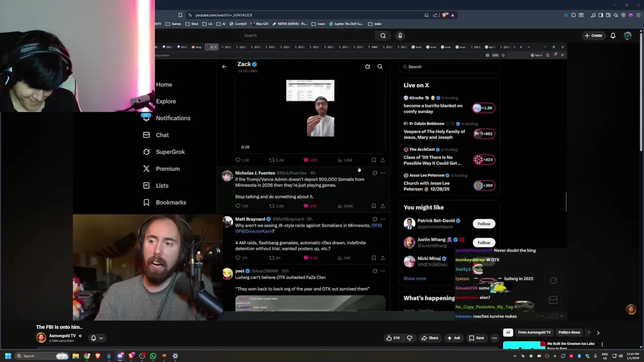Open more options on yeet post

tap(383, 271)
